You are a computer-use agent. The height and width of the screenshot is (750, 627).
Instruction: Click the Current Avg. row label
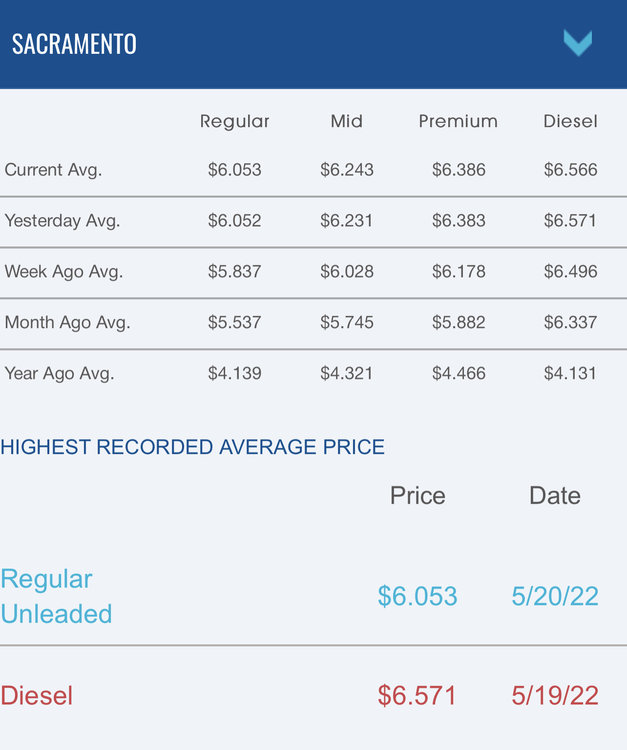pyautogui.click(x=53, y=170)
